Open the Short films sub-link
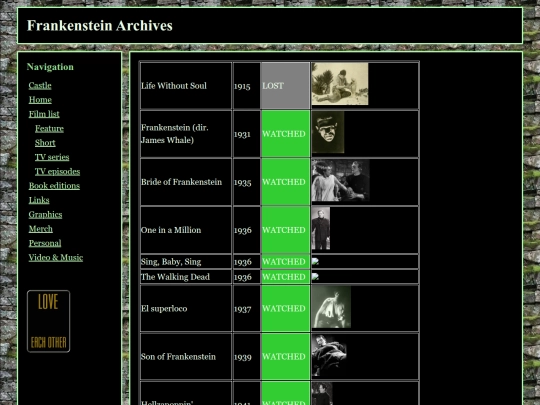Viewport: 540px width, 405px height. coord(45,143)
